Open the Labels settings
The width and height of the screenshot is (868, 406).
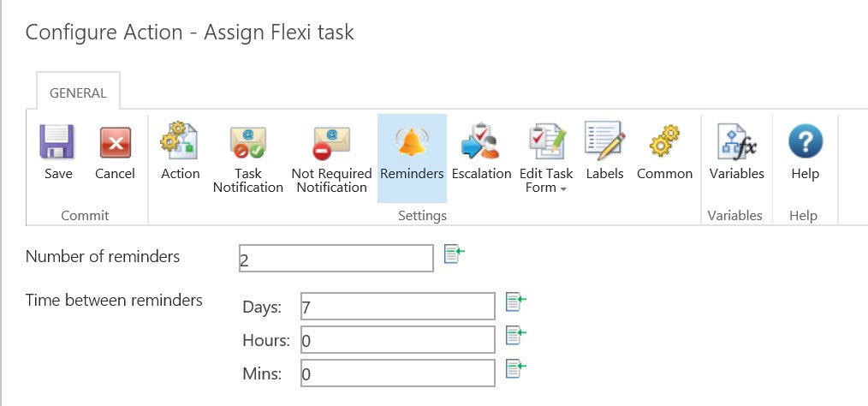point(604,142)
